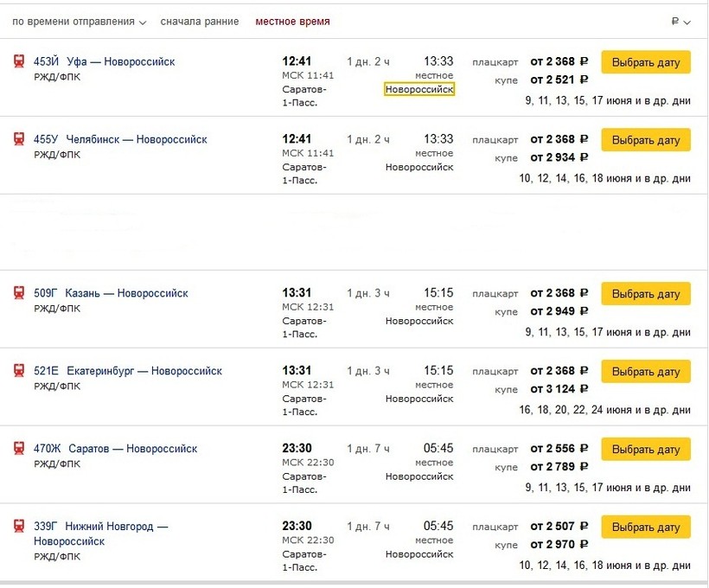This screenshot has height=588, width=709.
Task: Click the highlighted Новороссийск arrival station
Action: point(419,89)
